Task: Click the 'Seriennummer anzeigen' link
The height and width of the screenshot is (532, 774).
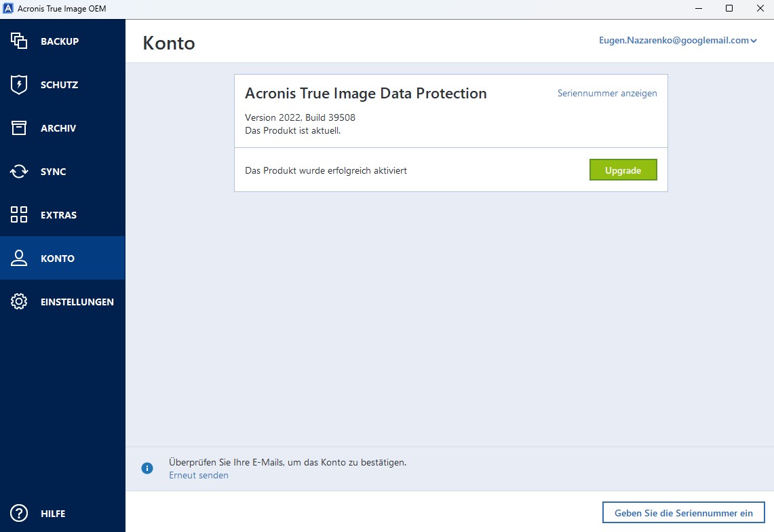Action: click(x=607, y=94)
